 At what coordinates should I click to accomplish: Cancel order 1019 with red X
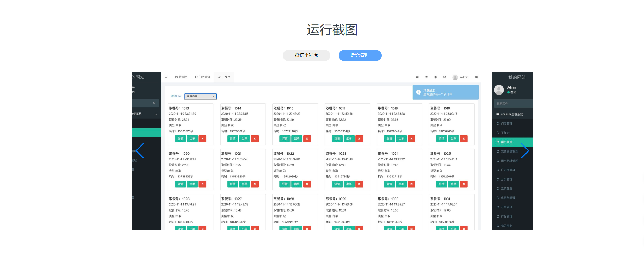(464, 138)
